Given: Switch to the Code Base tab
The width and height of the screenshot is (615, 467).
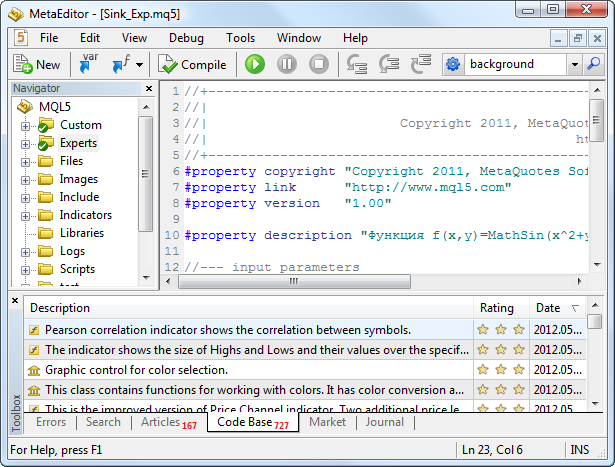Looking at the screenshot, I should [x=253, y=422].
